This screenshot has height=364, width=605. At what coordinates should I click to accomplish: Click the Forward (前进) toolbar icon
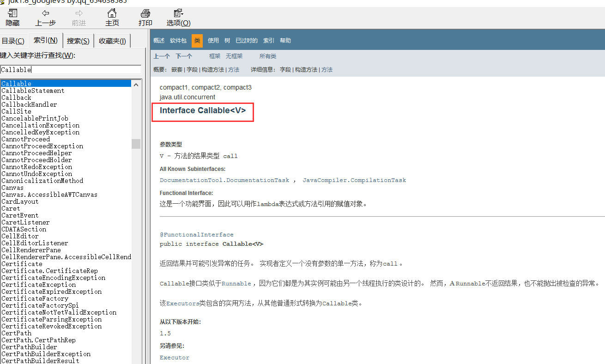tap(79, 18)
